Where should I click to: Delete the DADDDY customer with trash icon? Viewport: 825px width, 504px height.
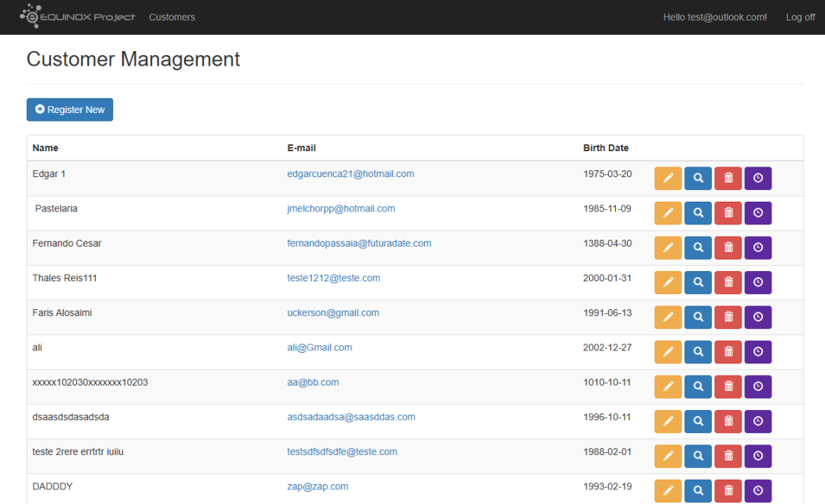point(728,490)
